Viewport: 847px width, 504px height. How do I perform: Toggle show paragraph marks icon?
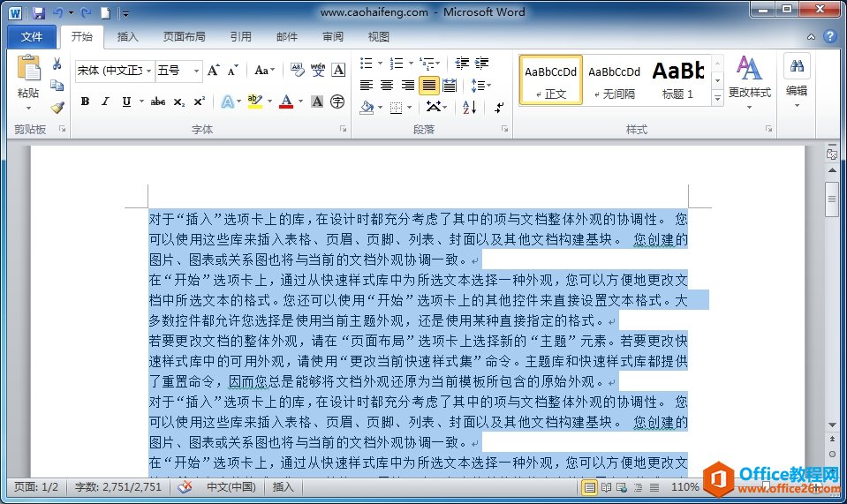click(x=499, y=107)
